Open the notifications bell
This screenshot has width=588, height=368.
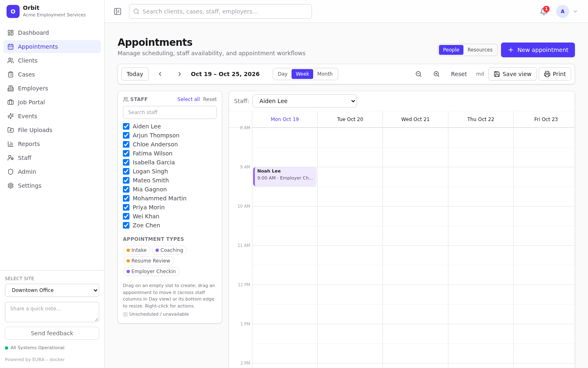coord(544,11)
